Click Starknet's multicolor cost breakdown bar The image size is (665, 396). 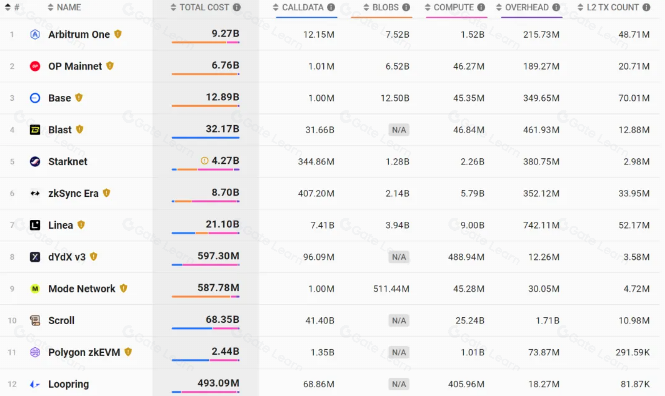[206, 170]
